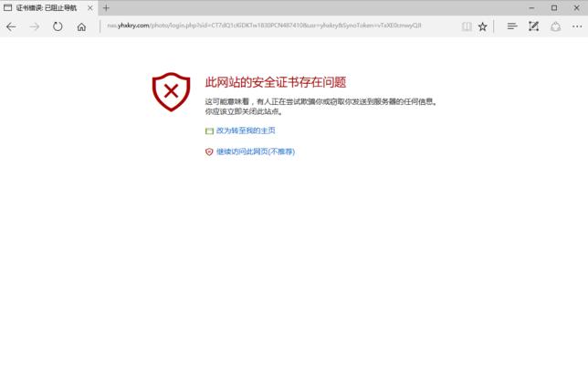Viewport: 588px width, 365px height.
Task: Click the large red shield warning icon
Action: pos(171,91)
